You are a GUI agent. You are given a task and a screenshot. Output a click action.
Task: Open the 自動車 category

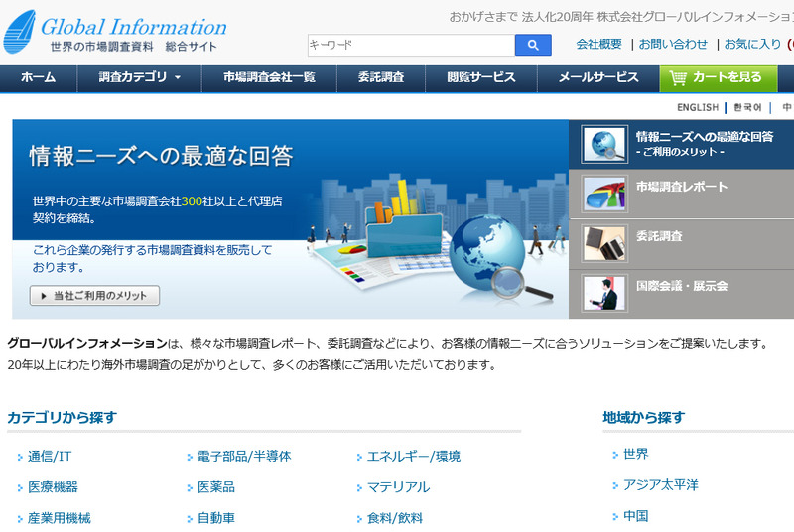click(x=216, y=518)
